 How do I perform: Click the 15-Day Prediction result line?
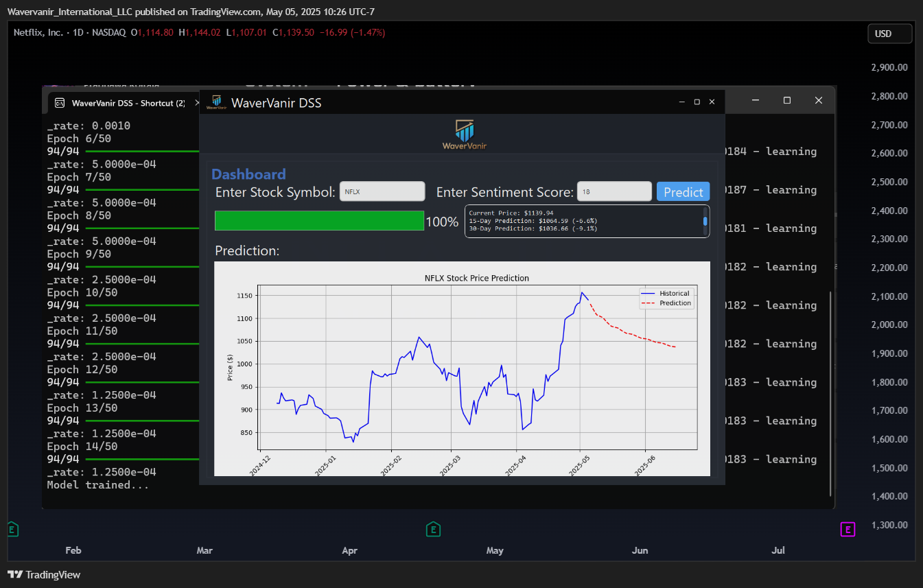pos(533,221)
